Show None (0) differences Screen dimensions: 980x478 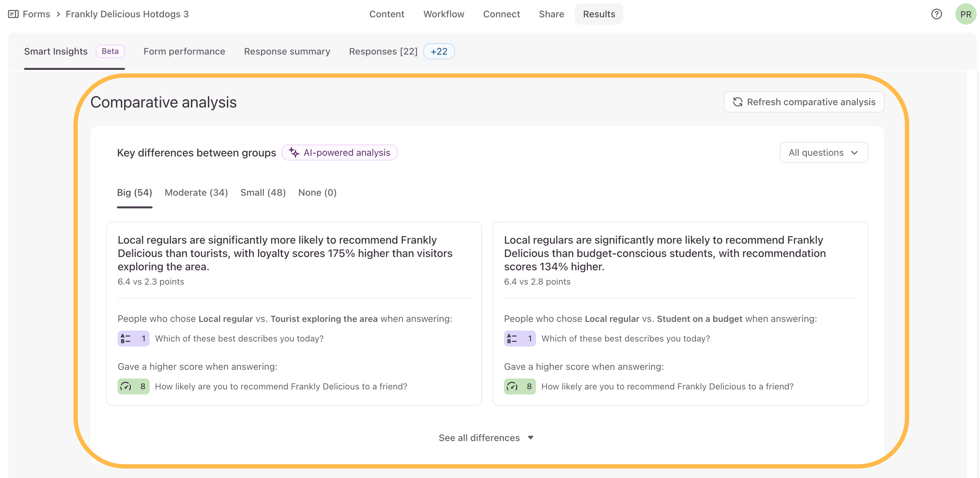317,192
